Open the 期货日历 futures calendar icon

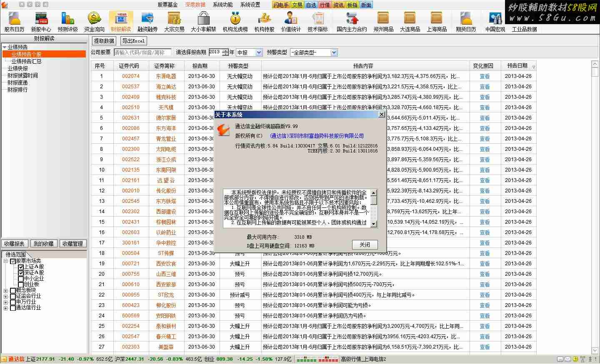tap(466, 22)
